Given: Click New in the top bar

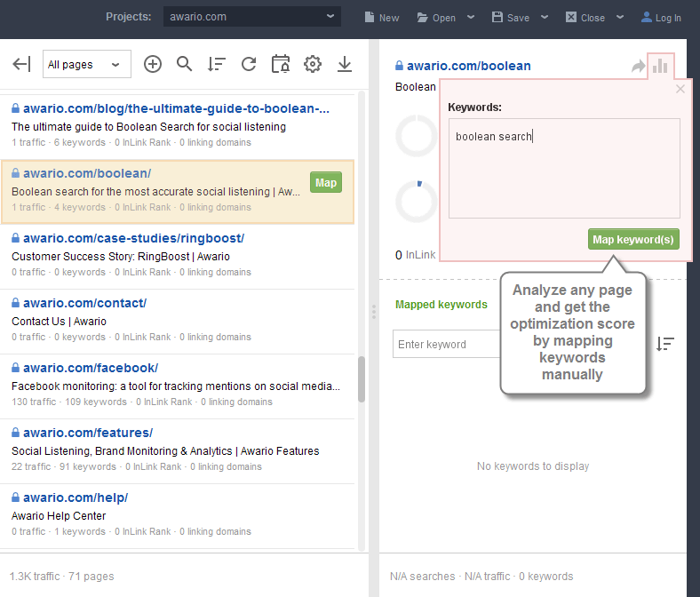Looking at the screenshot, I should click(x=382, y=18).
